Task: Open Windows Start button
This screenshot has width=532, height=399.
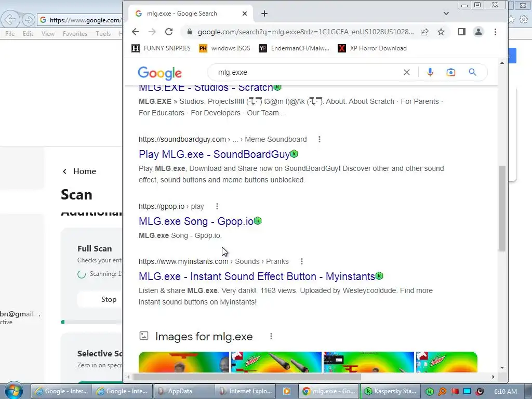Action: click(x=14, y=390)
